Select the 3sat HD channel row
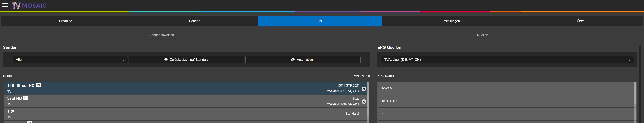This screenshot has width=644, height=123. tap(185, 101)
